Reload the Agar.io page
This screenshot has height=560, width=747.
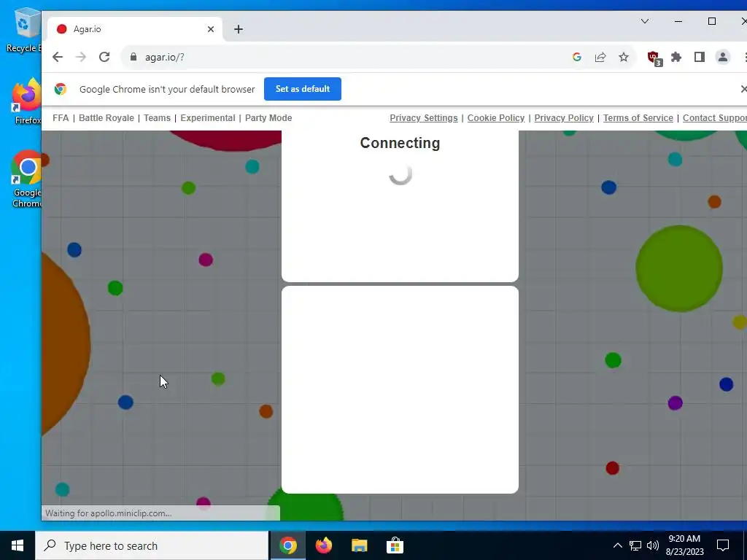coord(104,57)
